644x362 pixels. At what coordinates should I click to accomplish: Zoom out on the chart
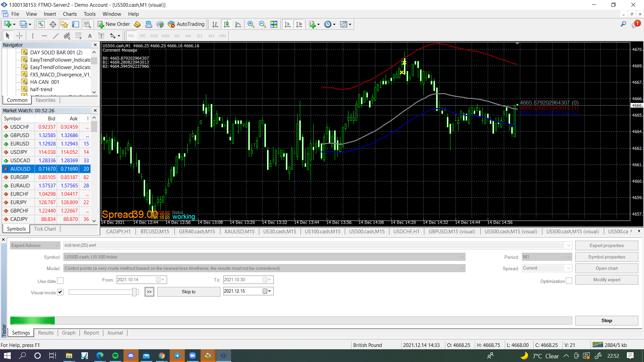click(262, 24)
